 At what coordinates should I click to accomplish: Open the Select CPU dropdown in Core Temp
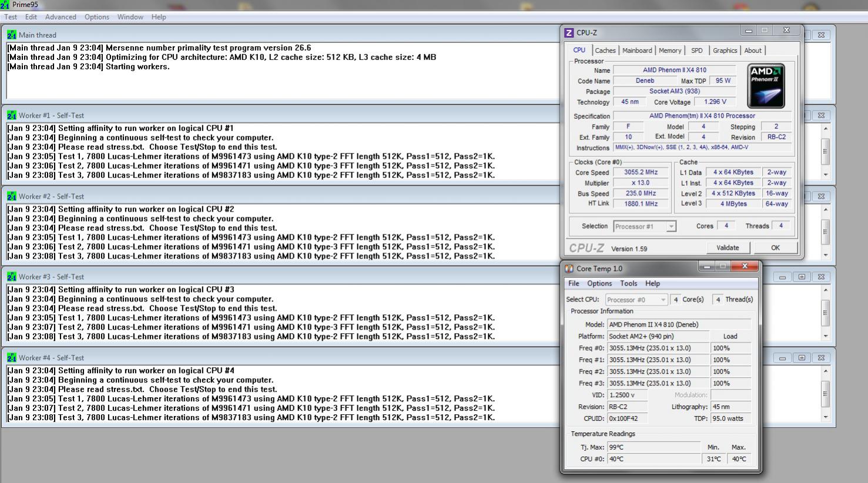tap(636, 300)
